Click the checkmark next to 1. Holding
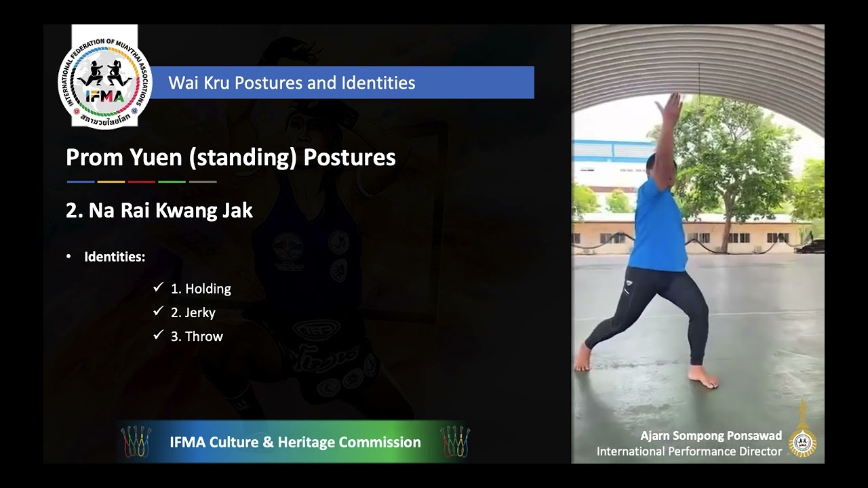Screen dimensions: 868x488 coord(159,288)
